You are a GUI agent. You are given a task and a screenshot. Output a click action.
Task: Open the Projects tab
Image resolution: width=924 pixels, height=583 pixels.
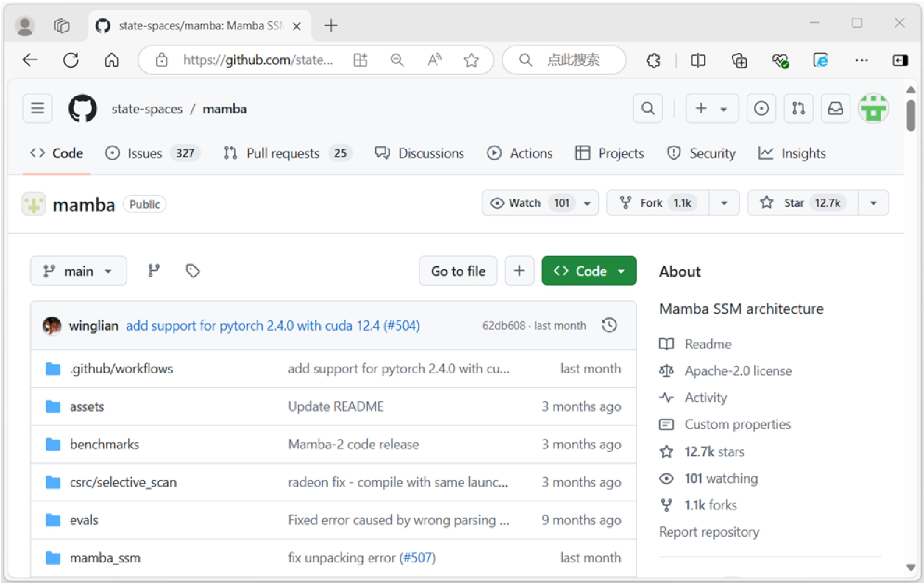click(610, 153)
